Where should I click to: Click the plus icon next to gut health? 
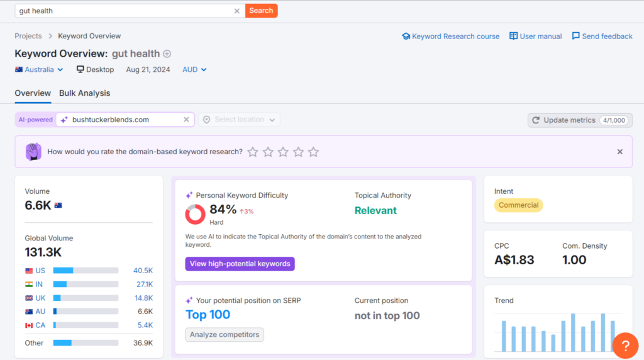tap(167, 54)
